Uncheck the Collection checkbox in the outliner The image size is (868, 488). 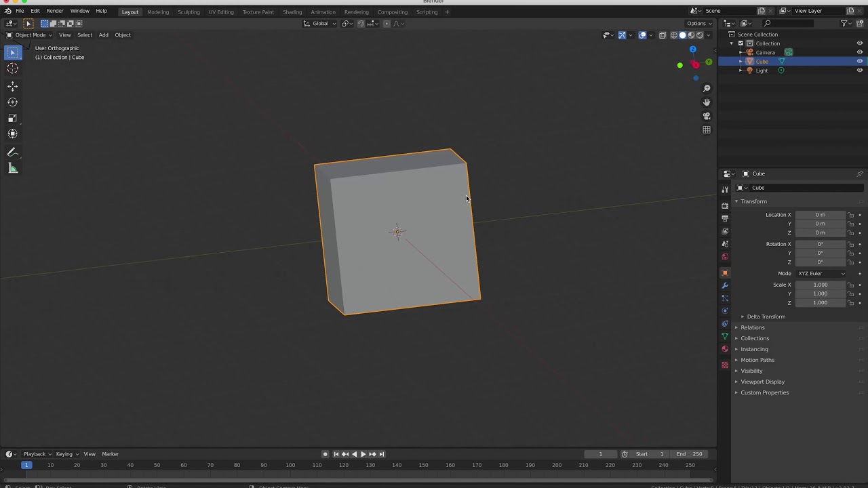tap(741, 43)
